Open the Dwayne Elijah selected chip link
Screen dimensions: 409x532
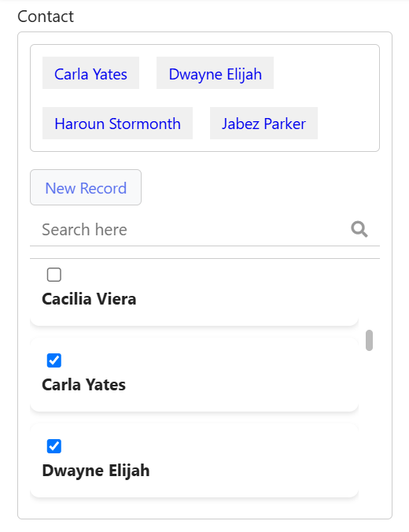click(215, 74)
